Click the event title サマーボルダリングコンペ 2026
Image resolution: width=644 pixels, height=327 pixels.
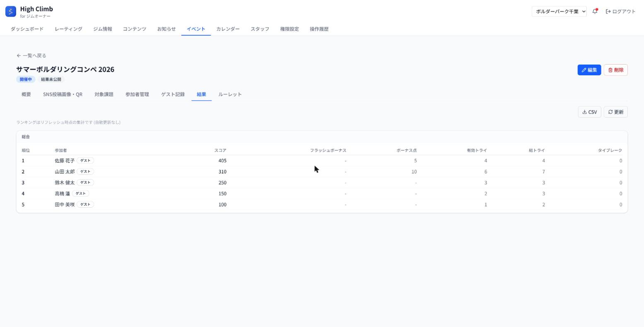pos(65,69)
